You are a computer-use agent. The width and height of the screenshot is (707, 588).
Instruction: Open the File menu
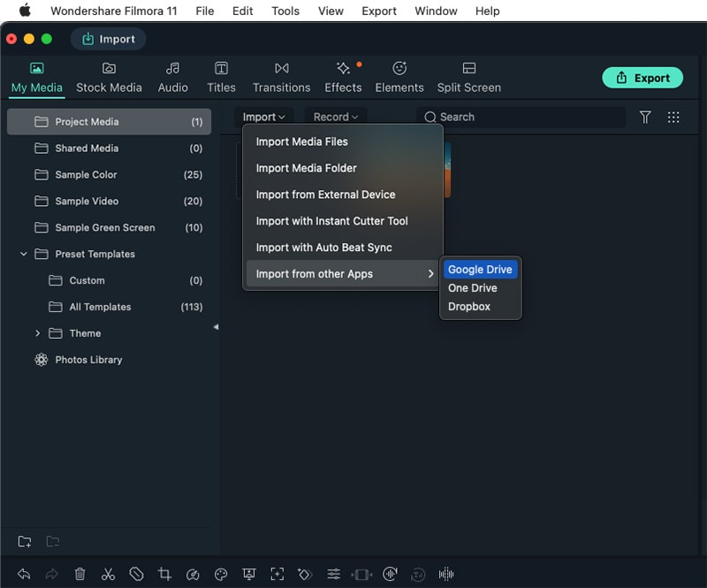205,11
